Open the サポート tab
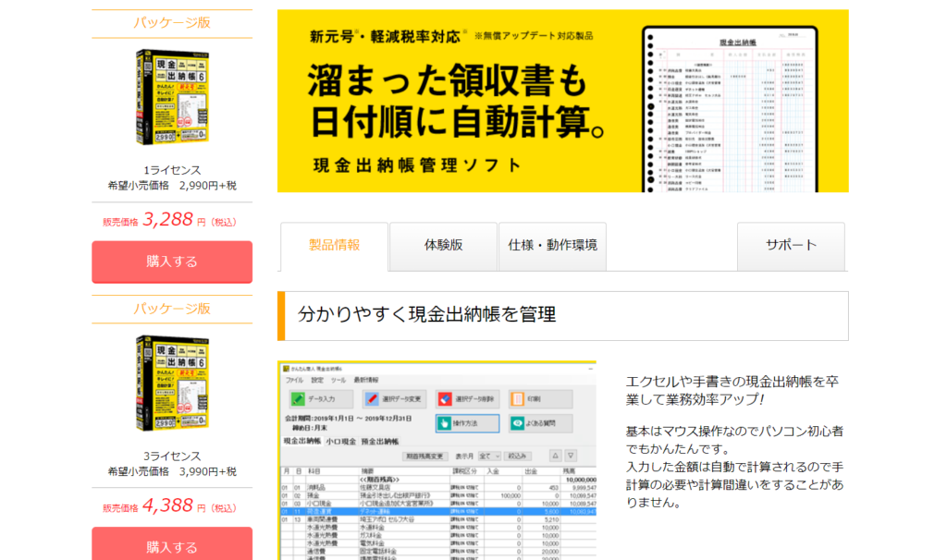Viewport: 947px width, 560px height. (x=792, y=246)
